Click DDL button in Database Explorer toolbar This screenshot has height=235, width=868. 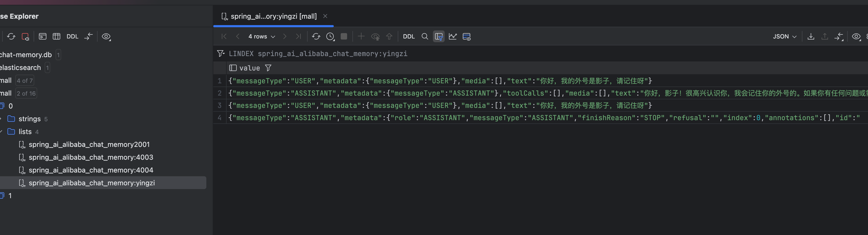point(73,37)
